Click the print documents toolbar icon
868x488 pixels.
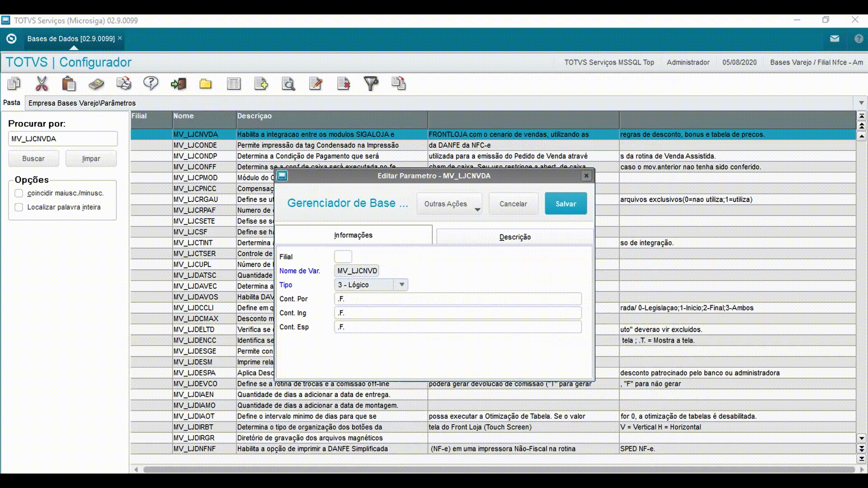124,84
